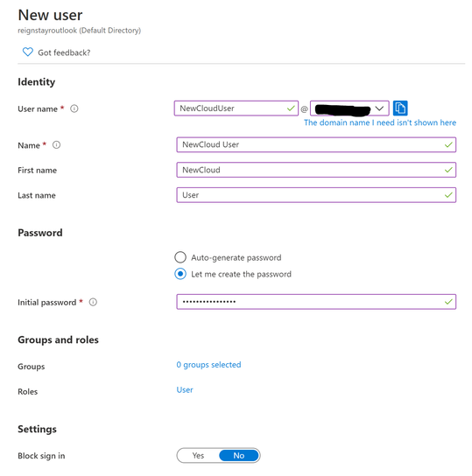Image resolution: width=472 pixels, height=476 pixels.
Task: Set Block sign in to Yes
Action: pos(198,455)
